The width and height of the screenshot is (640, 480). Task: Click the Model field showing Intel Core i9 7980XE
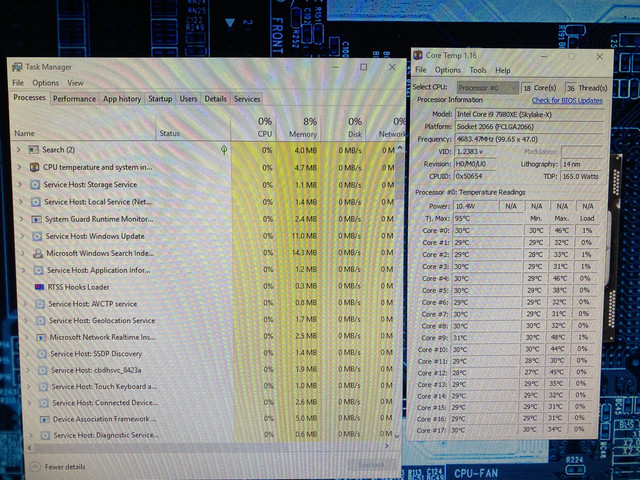[x=529, y=114]
